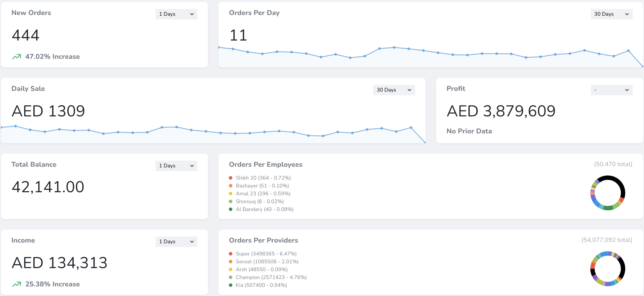Click the New Orders value 444
Screen dimensions: 644x296
point(26,35)
